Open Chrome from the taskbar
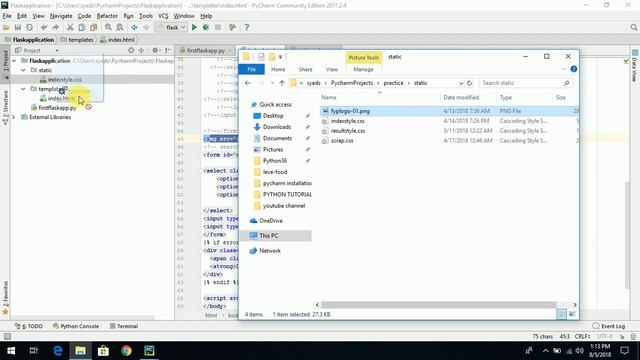This screenshot has width=640, height=360. pyautogui.click(x=126, y=351)
